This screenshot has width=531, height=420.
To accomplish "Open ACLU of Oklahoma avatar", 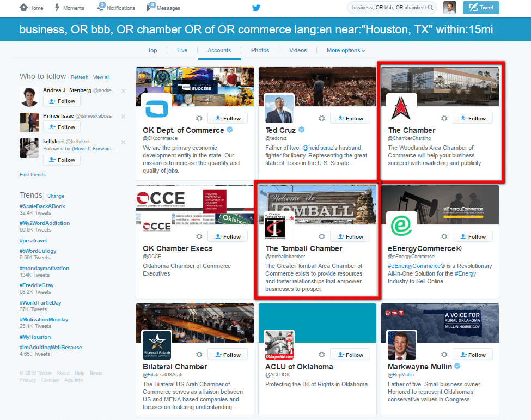I will (279, 344).
